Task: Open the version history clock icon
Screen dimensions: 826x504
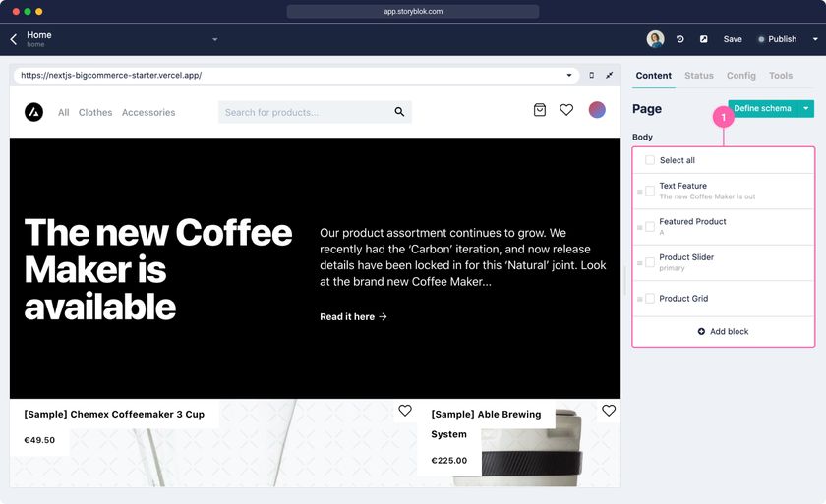Action: pyautogui.click(x=680, y=39)
